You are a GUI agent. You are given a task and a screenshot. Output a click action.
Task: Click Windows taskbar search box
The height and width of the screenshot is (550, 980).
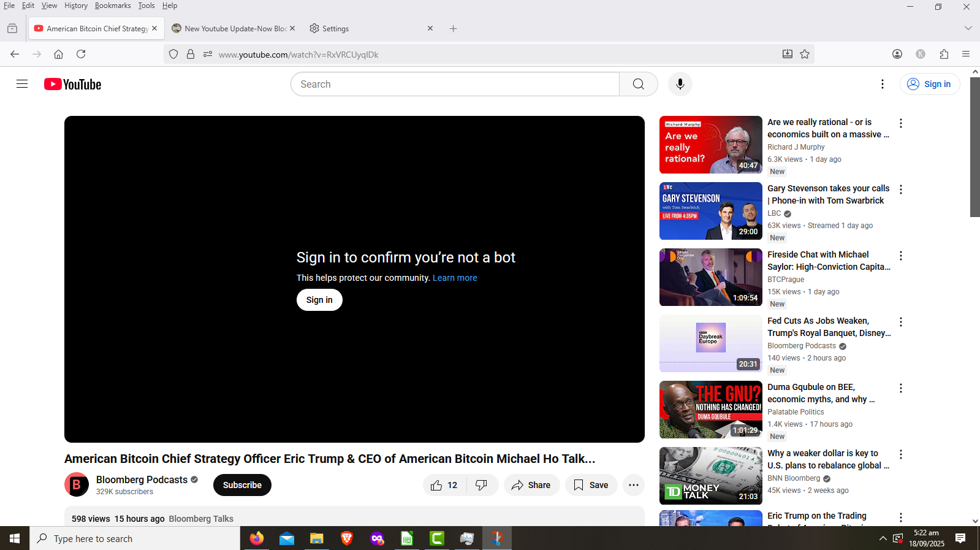coord(135,538)
